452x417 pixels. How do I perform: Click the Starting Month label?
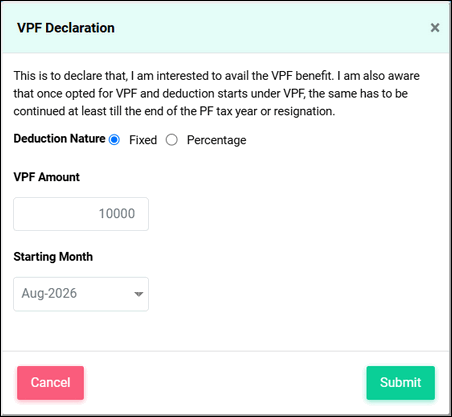[53, 257]
